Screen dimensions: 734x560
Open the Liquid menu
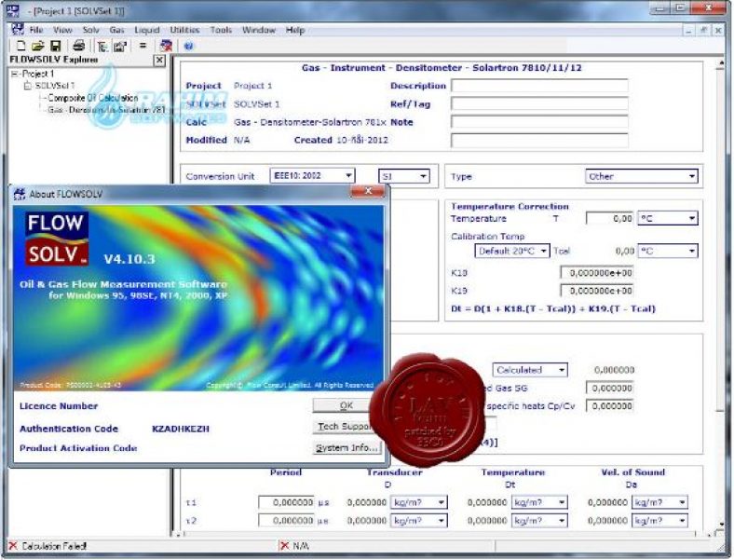(x=146, y=30)
